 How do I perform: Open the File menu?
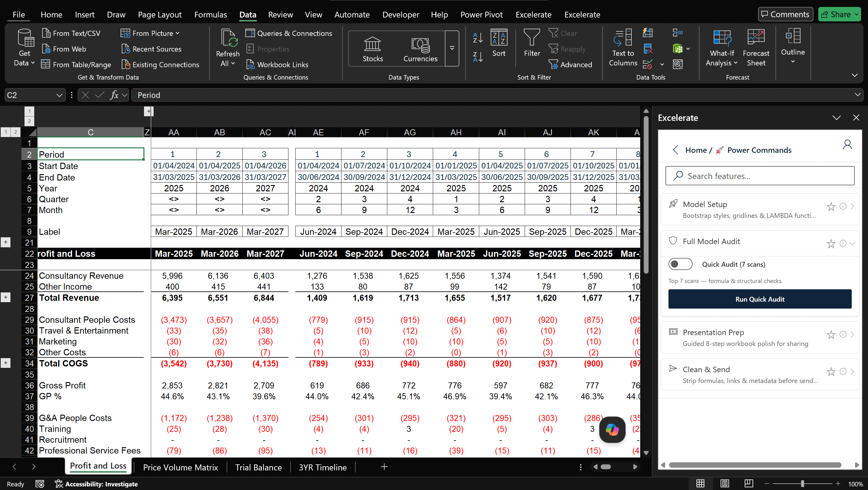point(18,14)
